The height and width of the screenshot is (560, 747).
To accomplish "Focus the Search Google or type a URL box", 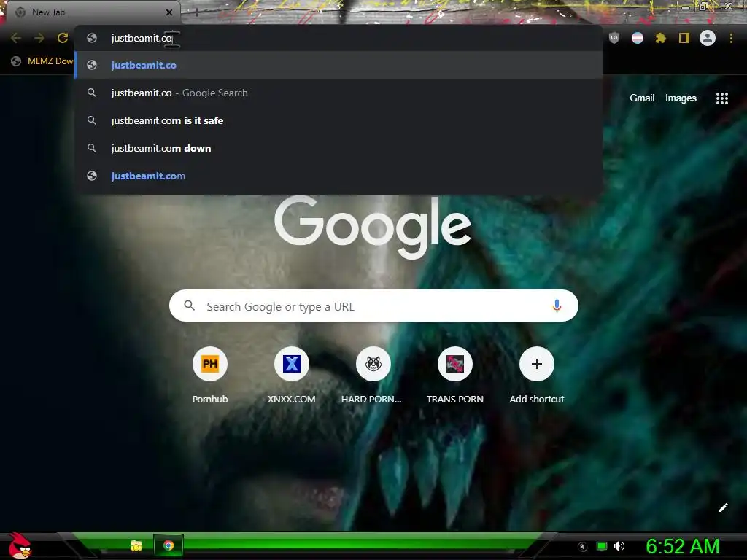I will point(373,306).
